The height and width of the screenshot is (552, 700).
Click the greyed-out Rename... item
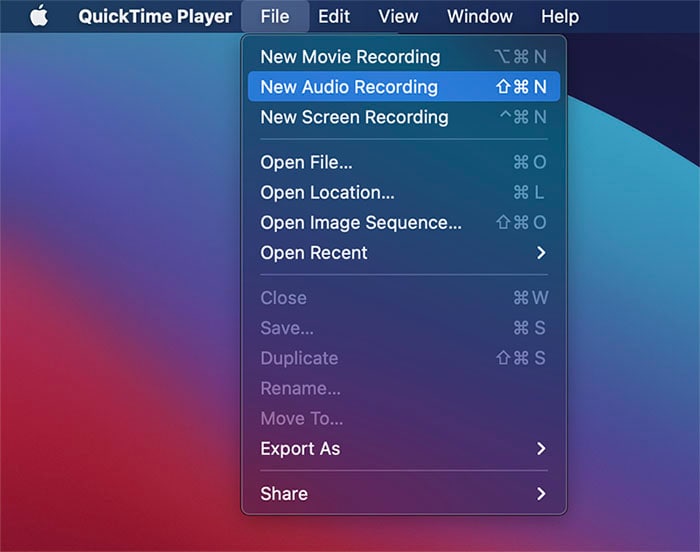404,388
